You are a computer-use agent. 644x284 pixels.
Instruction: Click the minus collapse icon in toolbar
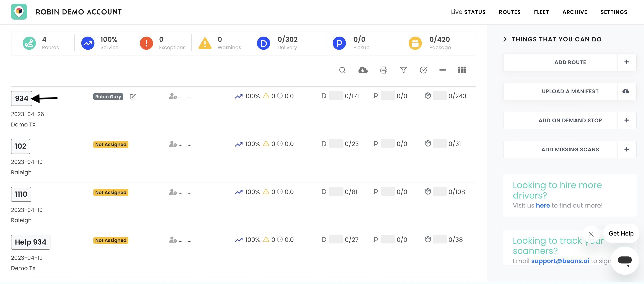[x=443, y=70]
